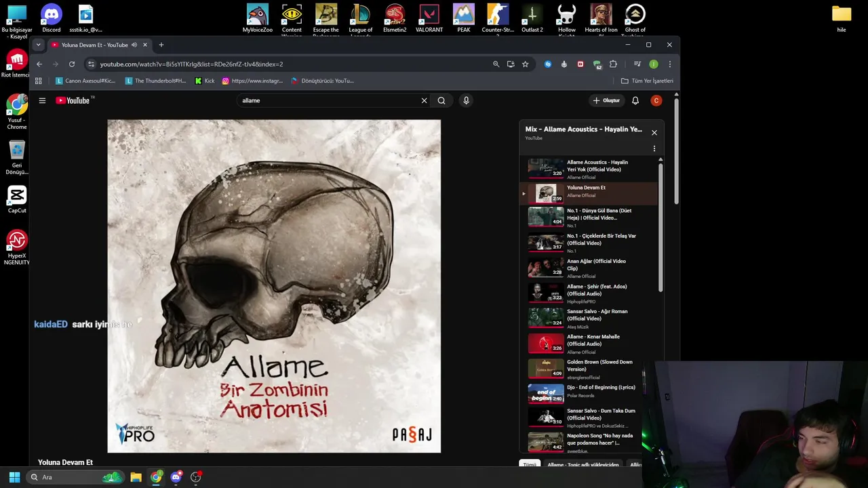Launch Discord from the desktop
This screenshot has height=488, width=868.
[51, 18]
